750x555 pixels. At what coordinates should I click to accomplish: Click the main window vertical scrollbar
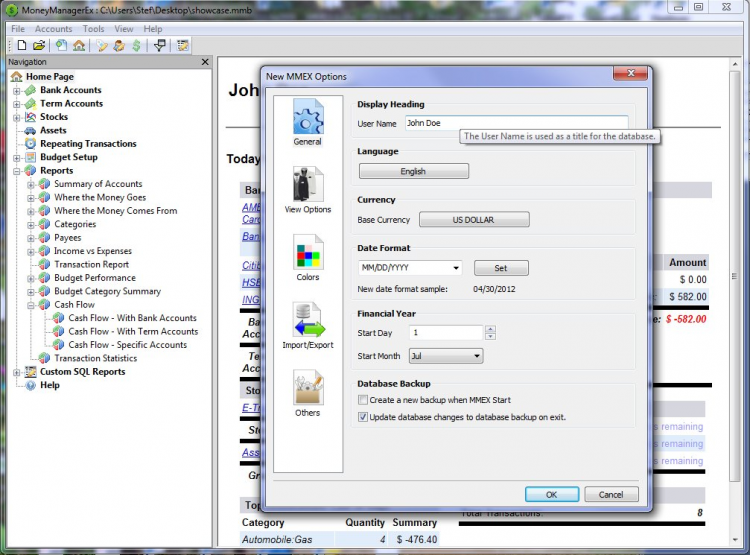(x=735, y=276)
